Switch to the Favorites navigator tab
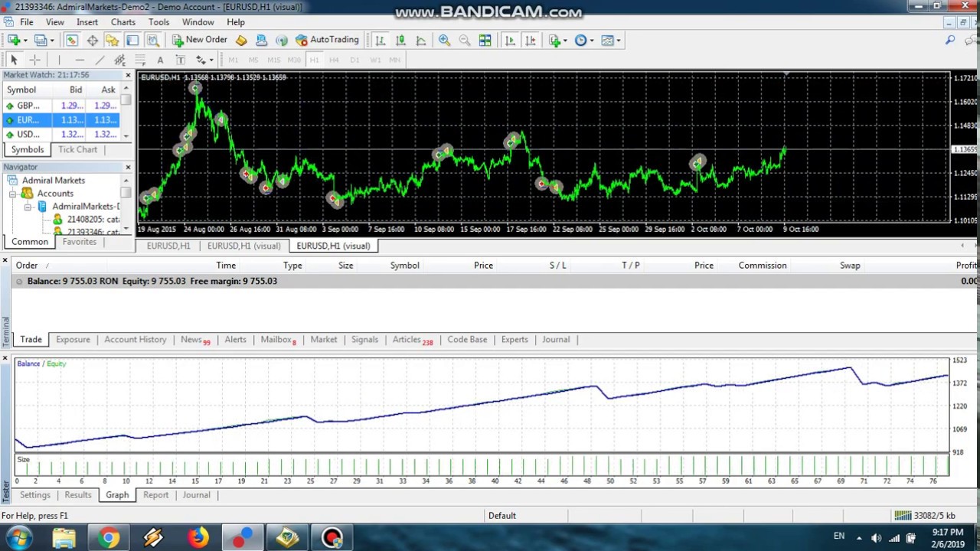Image resolution: width=980 pixels, height=551 pixels. pos(80,242)
